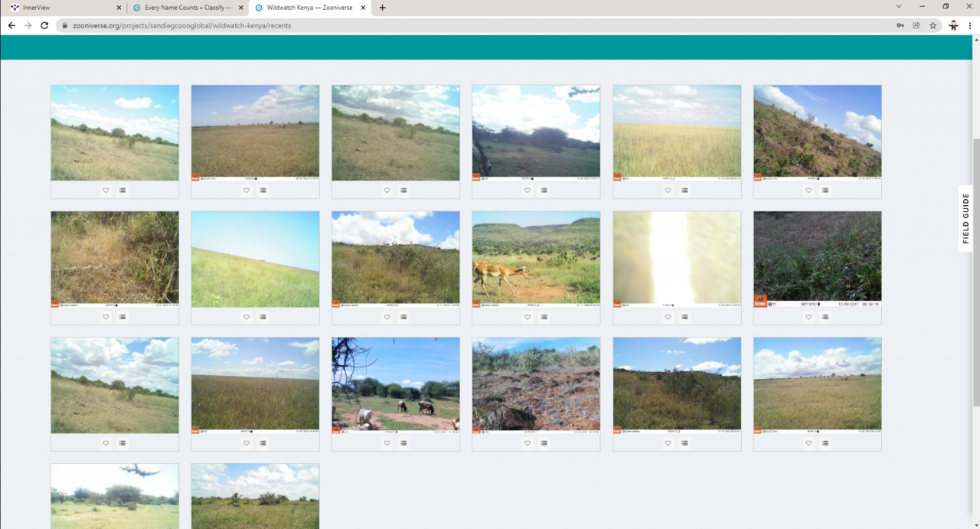
Task: Open the Field Guide side panel
Action: pos(965,218)
